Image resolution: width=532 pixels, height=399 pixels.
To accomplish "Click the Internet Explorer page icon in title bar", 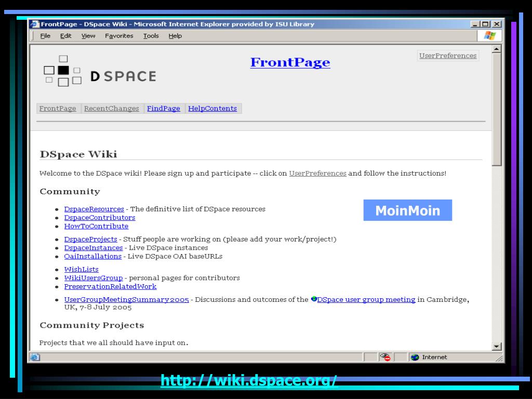I will [35, 24].
